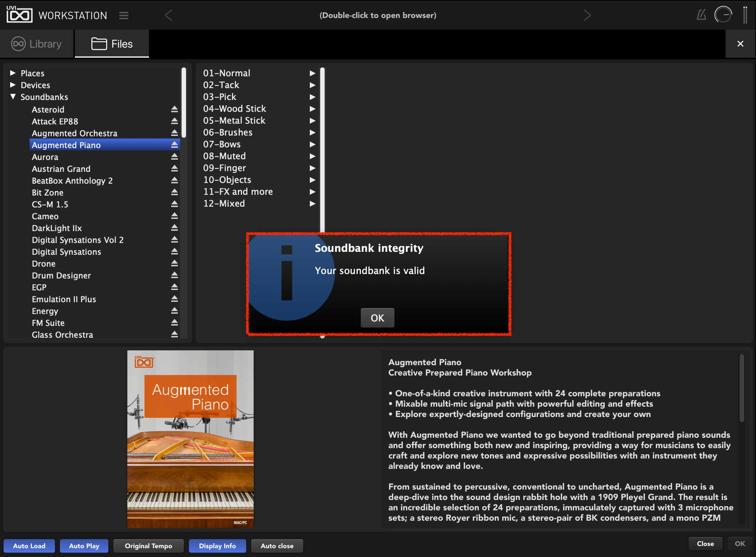Screen dimensions: 756x557
Task: Expand the 04-Wood Stick folder arrow
Action: coord(312,109)
